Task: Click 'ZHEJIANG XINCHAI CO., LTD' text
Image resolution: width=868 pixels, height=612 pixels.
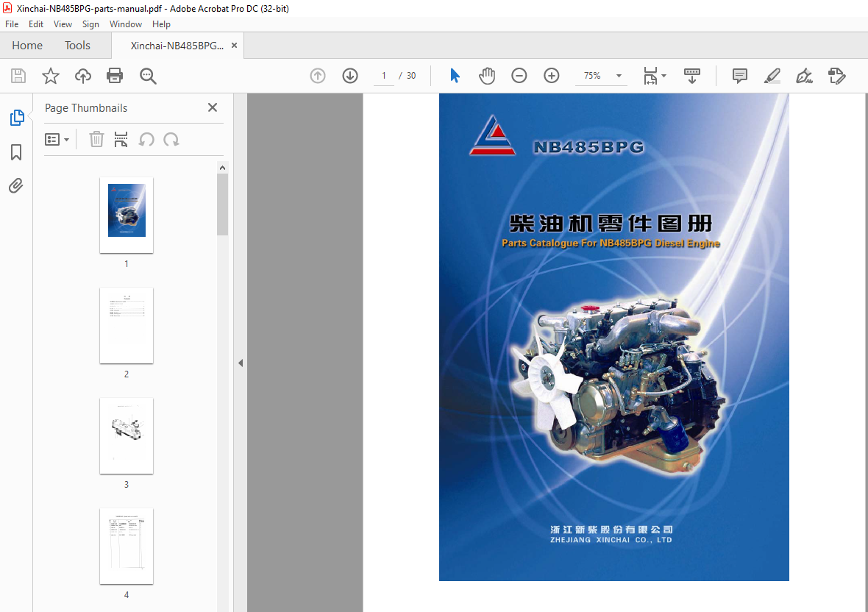Action: click(611, 540)
